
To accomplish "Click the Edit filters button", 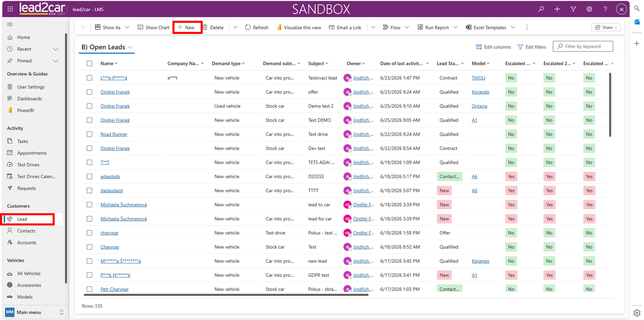I will 532,47.
